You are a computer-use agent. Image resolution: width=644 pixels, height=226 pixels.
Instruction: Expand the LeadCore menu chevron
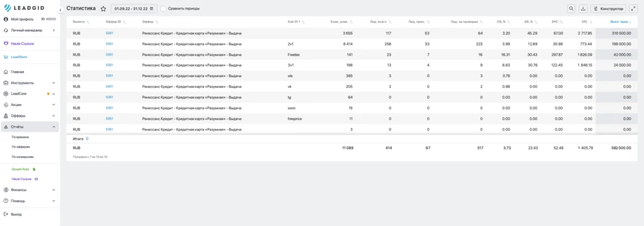pyautogui.click(x=54, y=94)
